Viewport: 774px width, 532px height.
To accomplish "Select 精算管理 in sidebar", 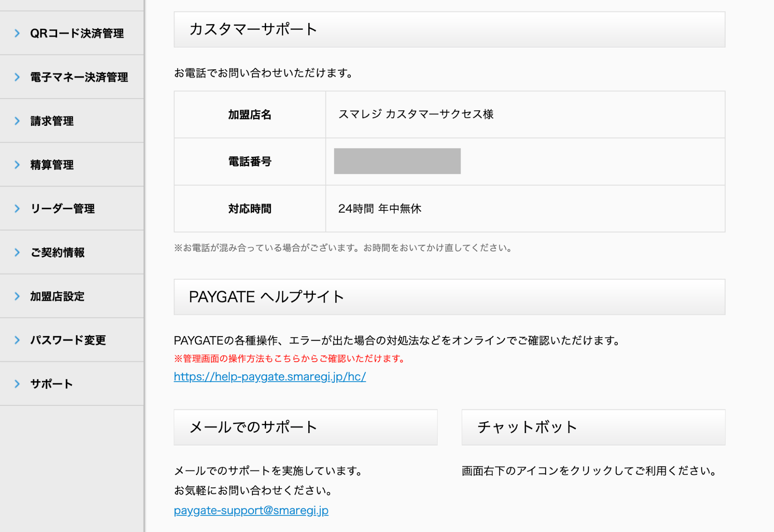I will pyautogui.click(x=72, y=165).
